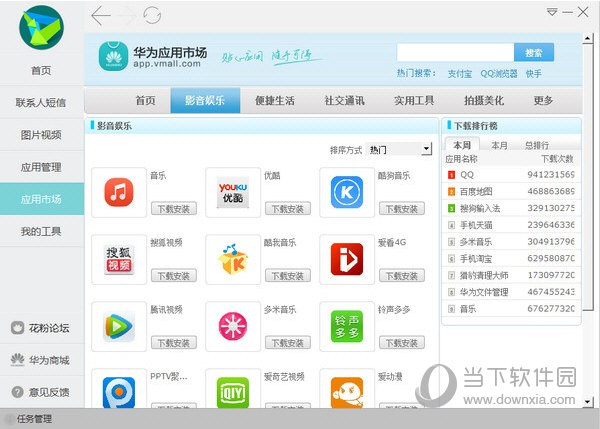The image size is (600, 429).
Task: Click the 下载安装 button for 音乐
Action: [174, 209]
